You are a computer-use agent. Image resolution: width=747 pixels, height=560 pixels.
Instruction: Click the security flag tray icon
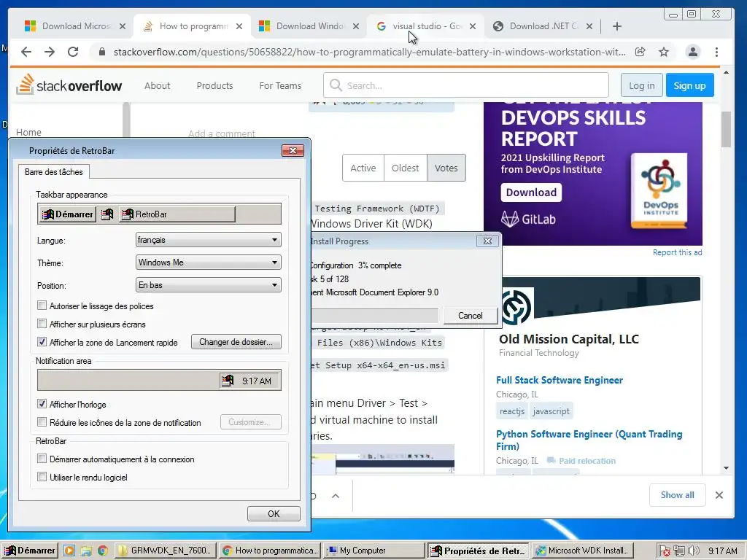665,551
